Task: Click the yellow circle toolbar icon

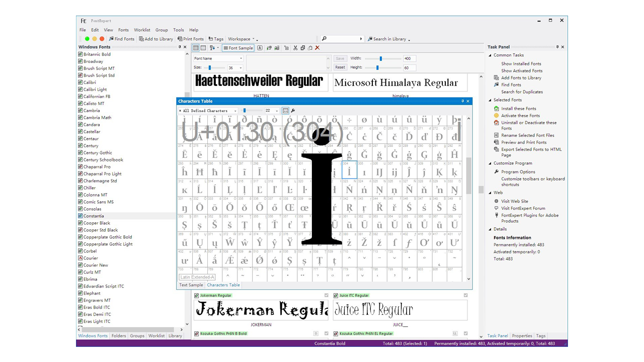Action: [94, 39]
